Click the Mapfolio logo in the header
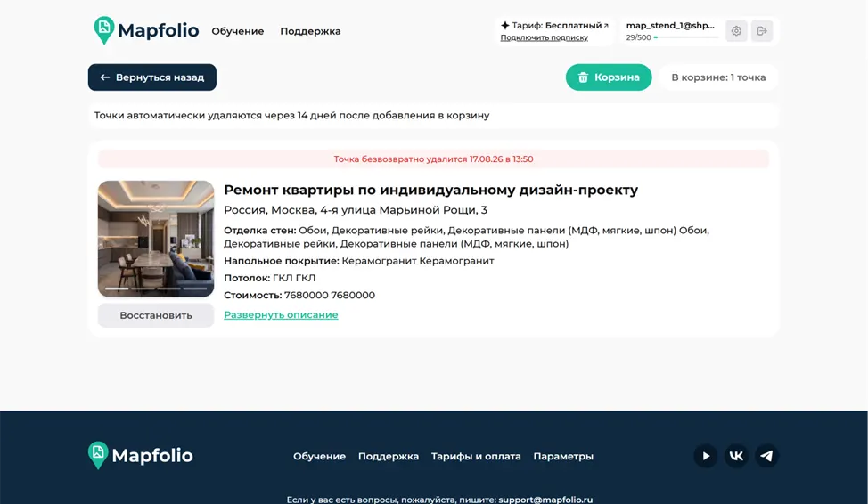This screenshot has height=504, width=868. pos(146,30)
